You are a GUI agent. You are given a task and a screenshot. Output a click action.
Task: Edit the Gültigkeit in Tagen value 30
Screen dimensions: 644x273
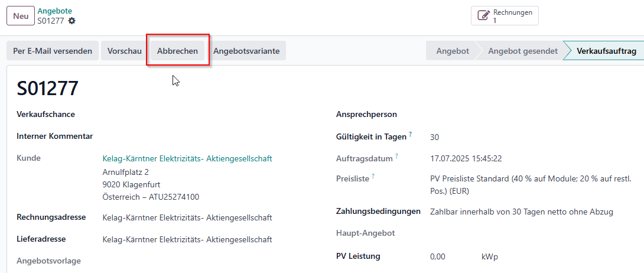point(434,137)
